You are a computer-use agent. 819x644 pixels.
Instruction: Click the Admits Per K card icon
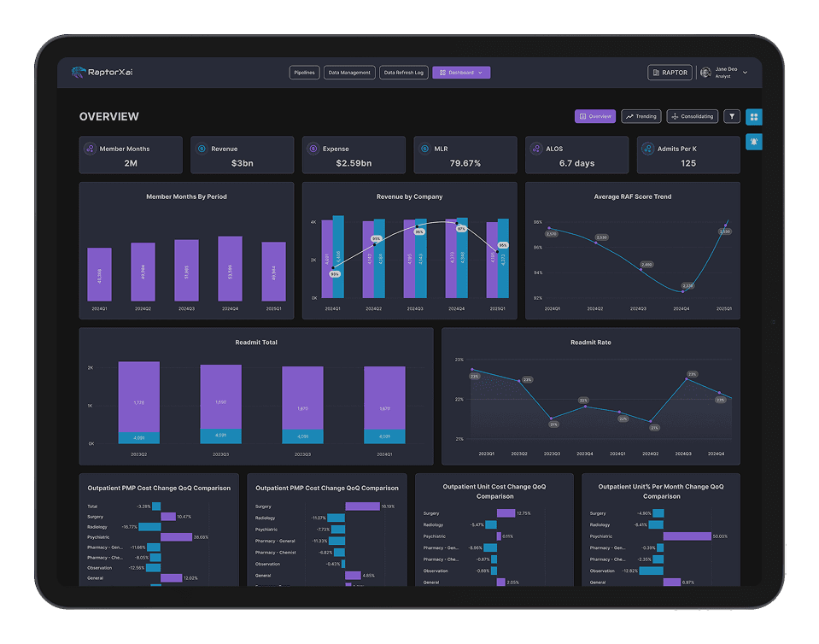coord(647,149)
